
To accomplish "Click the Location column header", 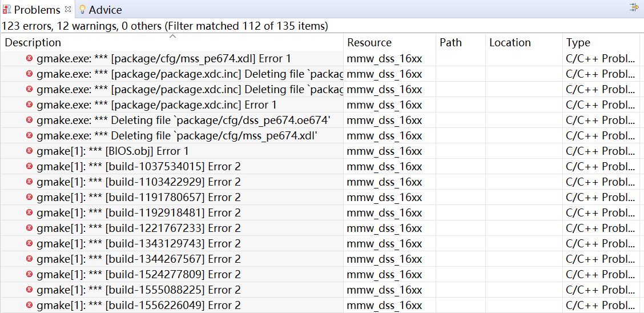I will click(x=510, y=43).
